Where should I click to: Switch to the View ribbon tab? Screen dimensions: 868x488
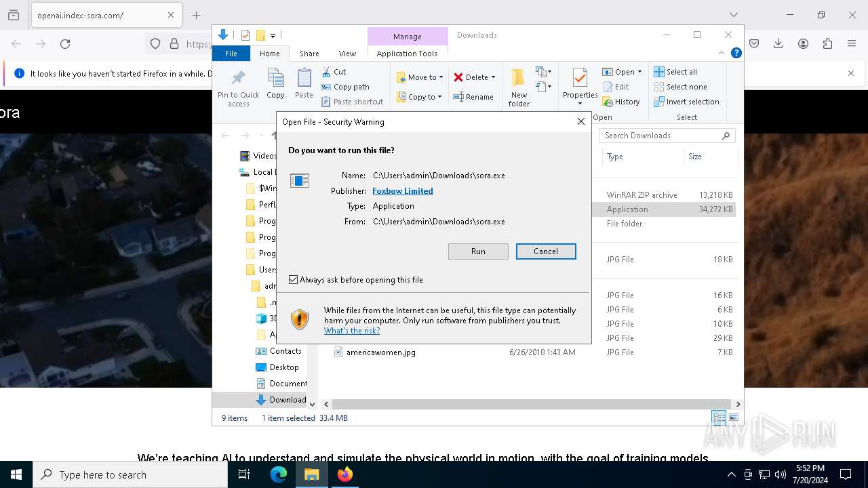pos(347,54)
